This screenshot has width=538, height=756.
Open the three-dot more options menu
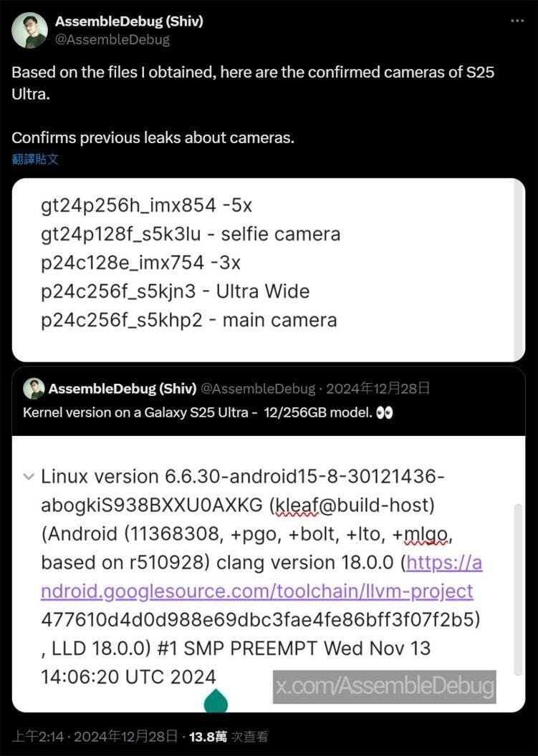pos(517,21)
